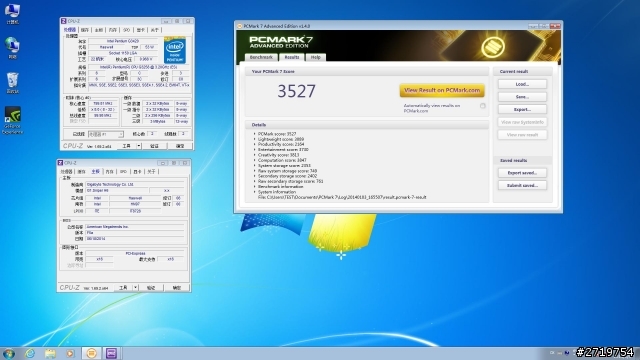The height and width of the screenshot is (360, 640).
Task: Click View Result on PCMark.com button
Action: click(442, 91)
